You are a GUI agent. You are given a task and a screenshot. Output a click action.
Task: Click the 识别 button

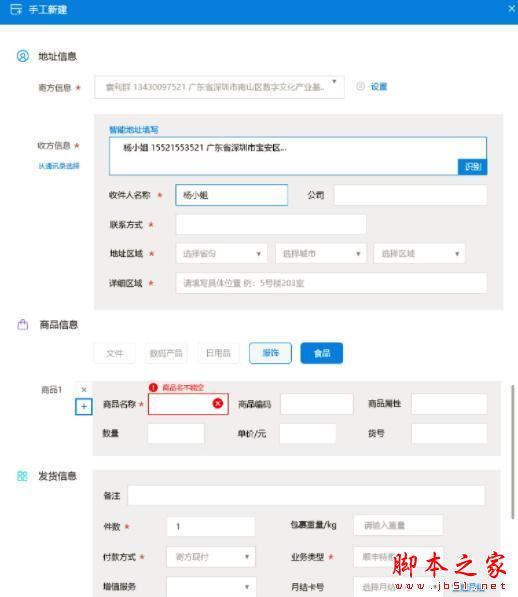coord(472,167)
